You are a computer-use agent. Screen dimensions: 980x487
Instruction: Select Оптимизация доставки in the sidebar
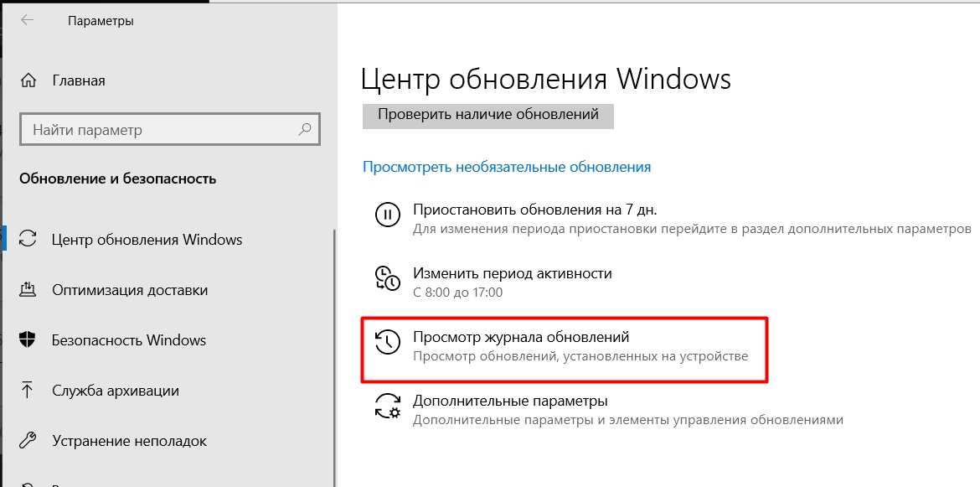(x=168, y=290)
